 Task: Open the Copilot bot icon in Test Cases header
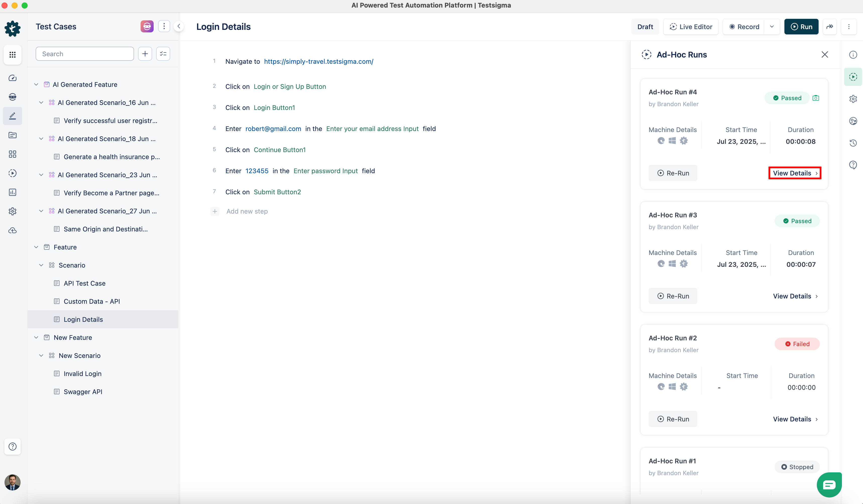point(147,26)
